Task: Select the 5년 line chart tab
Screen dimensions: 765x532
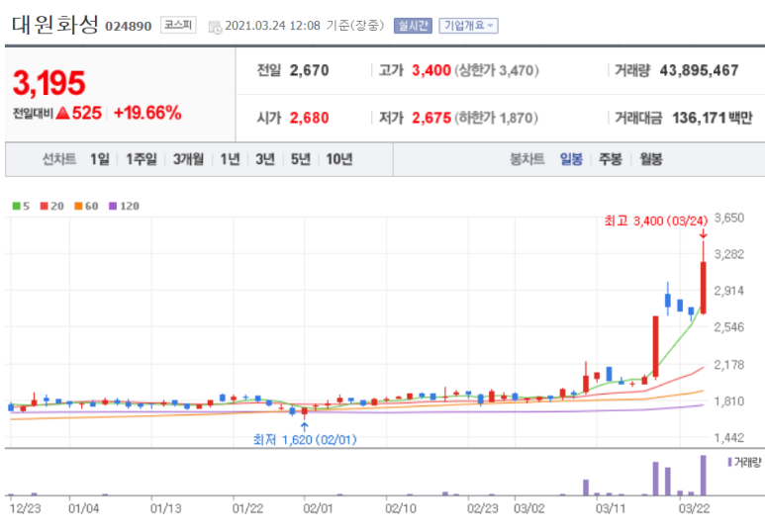Action: [x=301, y=159]
